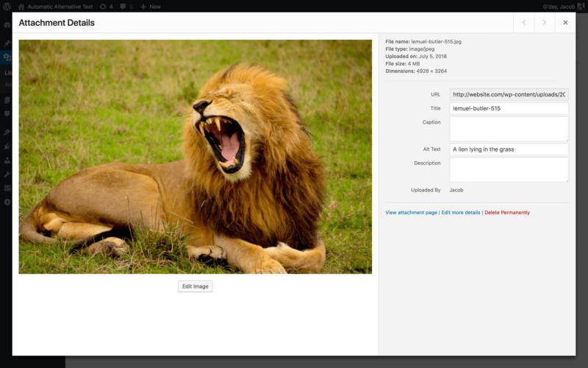The image size is (588, 368).
Task: Go to the next attachment with right arrow
Action: pyautogui.click(x=544, y=23)
